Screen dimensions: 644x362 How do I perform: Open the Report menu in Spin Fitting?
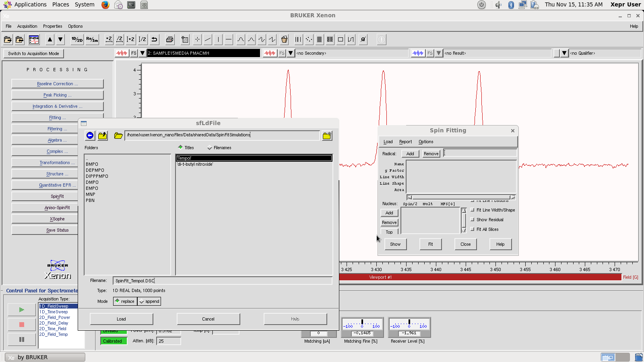pos(405,142)
